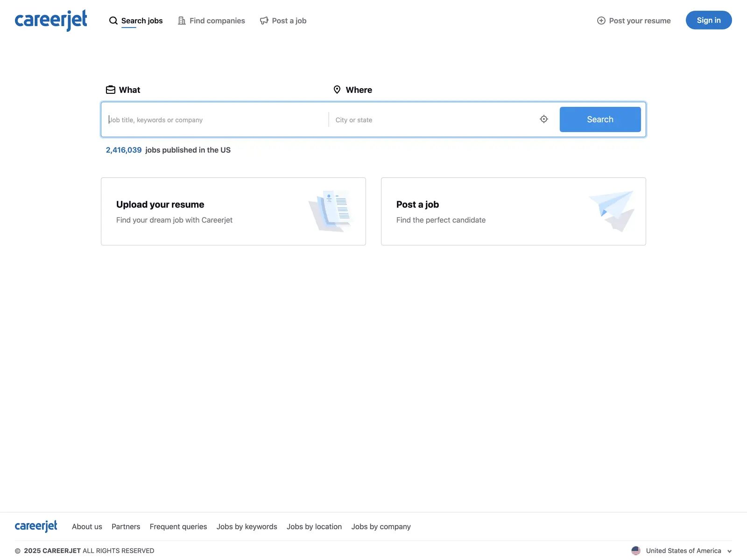The width and height of the screenshot is (747, 560).
Task: Open Jobs by keywords footer link
Action: [x=247, y=526]
